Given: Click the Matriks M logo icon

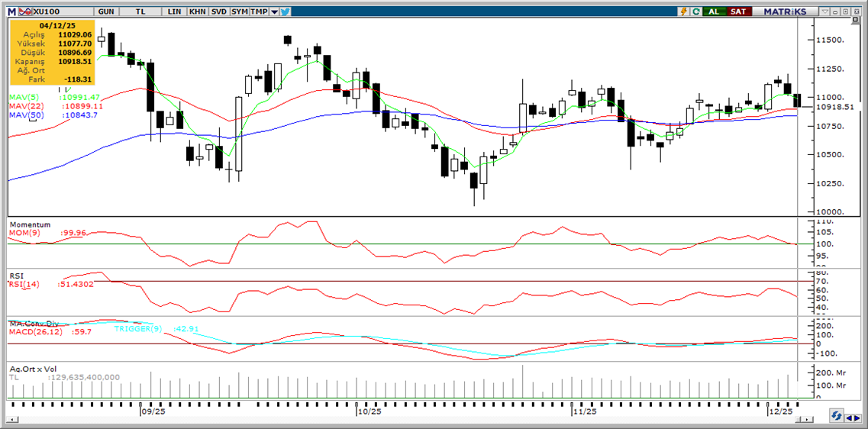Looking at the screenshot, I should (11, 11).
